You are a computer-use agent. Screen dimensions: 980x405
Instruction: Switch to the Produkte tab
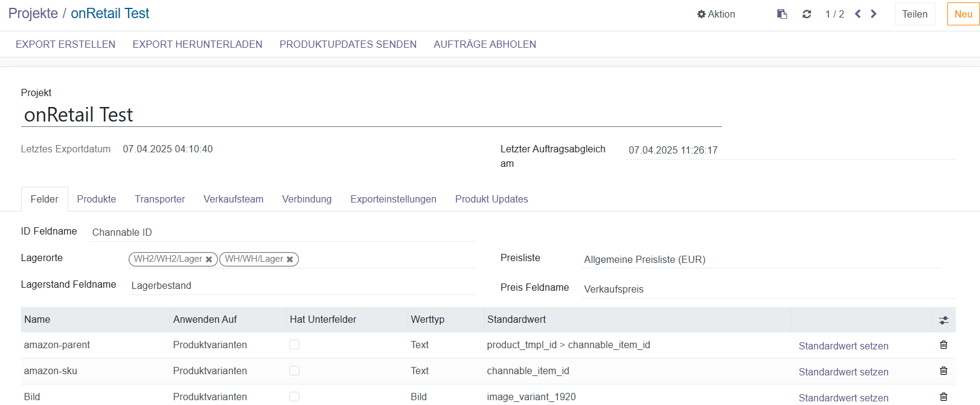[x=96, y=199]
